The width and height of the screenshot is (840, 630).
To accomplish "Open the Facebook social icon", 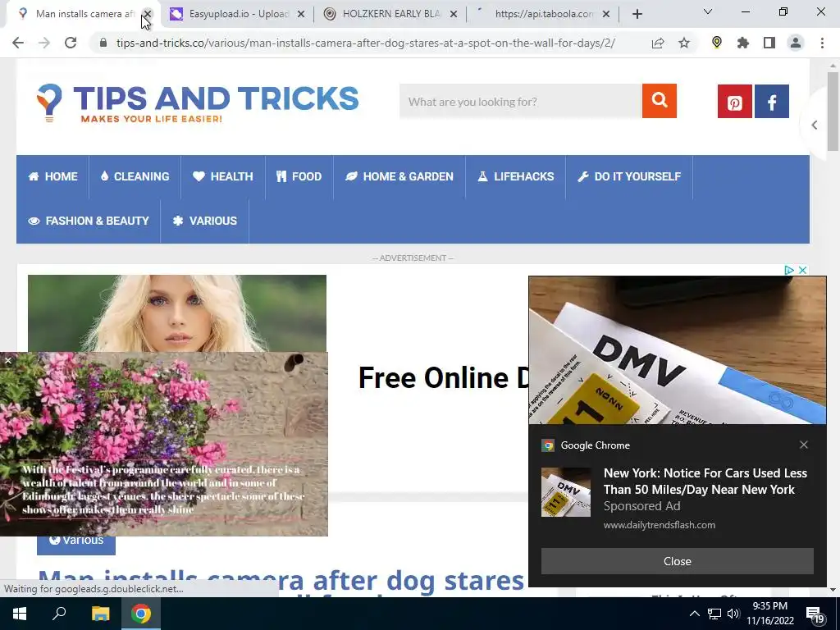I will 771,101.
